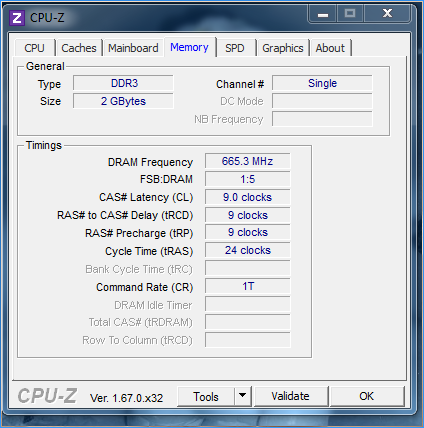
Task: Minimize the CPU-Z window
Action: [323, 14]
